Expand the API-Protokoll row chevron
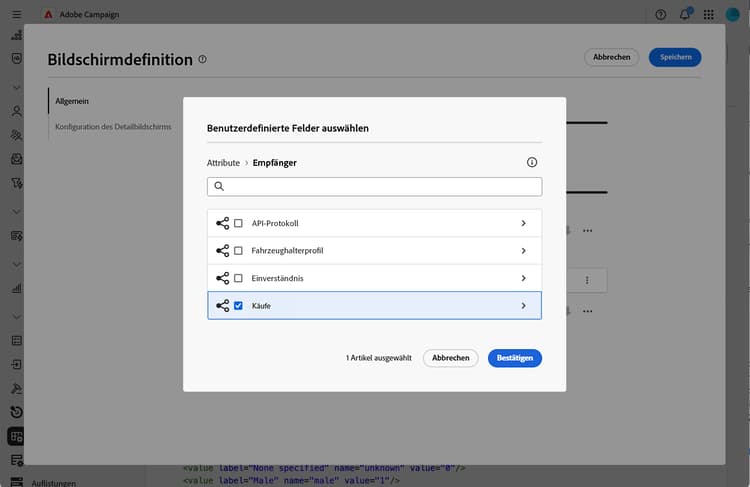 (x=523, y=223)
